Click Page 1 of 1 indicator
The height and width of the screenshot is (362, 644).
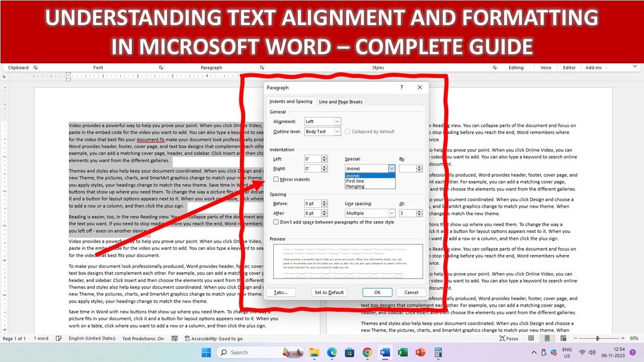[x=14, y=338]
